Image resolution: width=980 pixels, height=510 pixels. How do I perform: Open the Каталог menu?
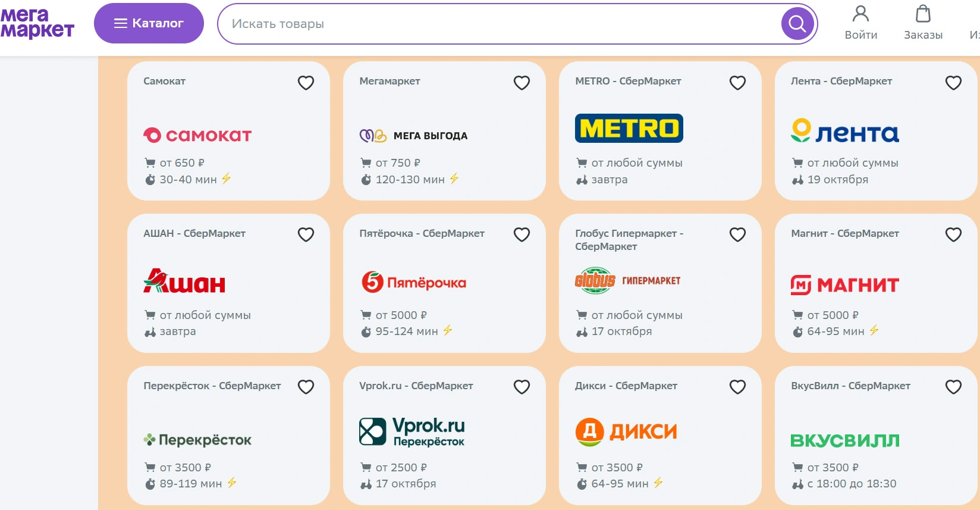coord(149,23)
